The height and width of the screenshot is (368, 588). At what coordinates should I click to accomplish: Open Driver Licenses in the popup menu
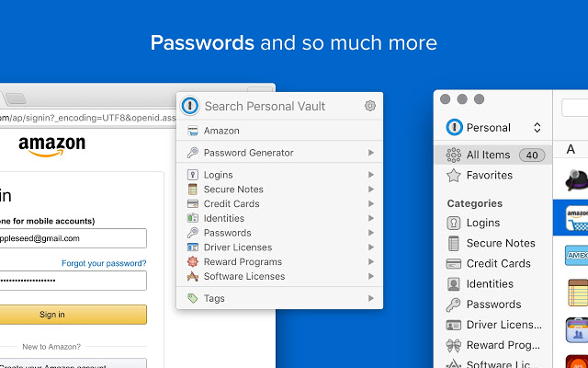click(x=237, y=247)
